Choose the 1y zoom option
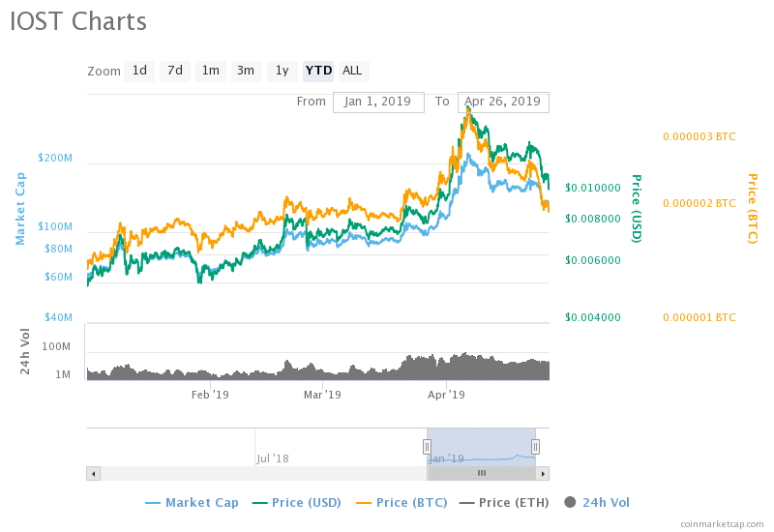 click(x=282, y=71)
